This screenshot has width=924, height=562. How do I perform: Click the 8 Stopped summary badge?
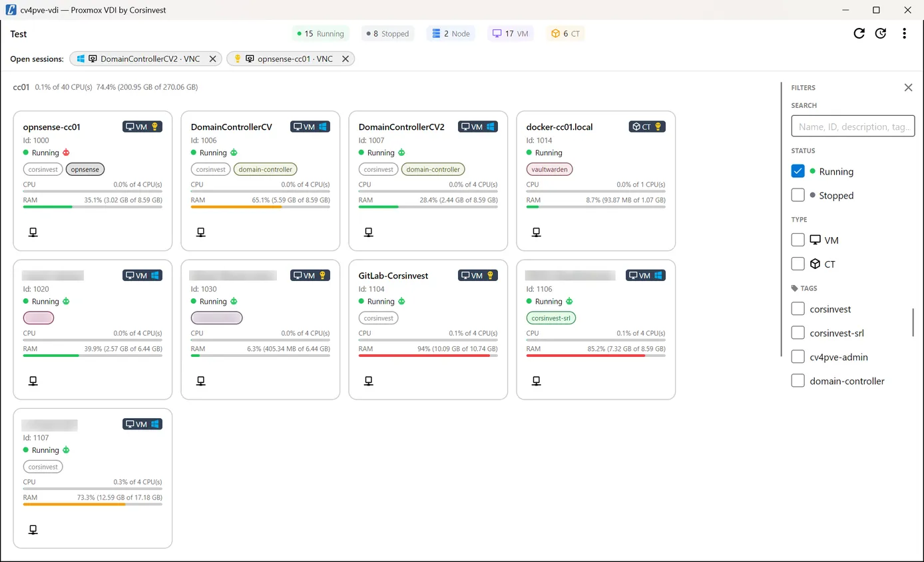click(x=388, y=33)
